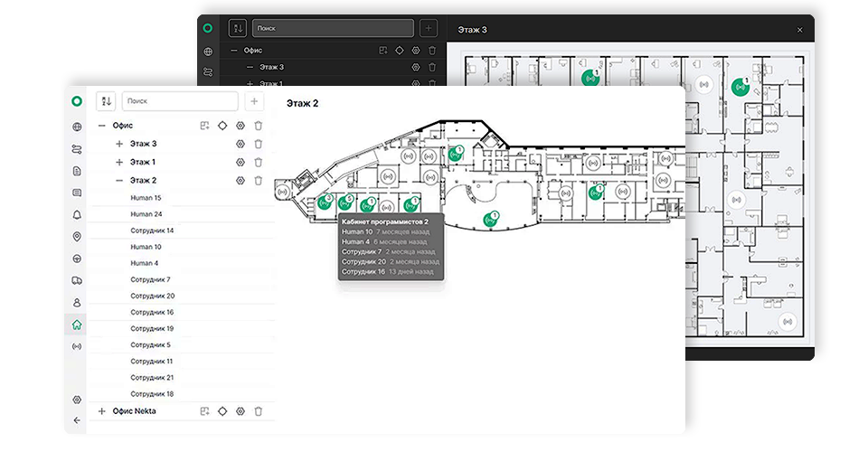Select Human 24 in the tree
The width and height of the screenshot is (868, 452).
point(146,214)
